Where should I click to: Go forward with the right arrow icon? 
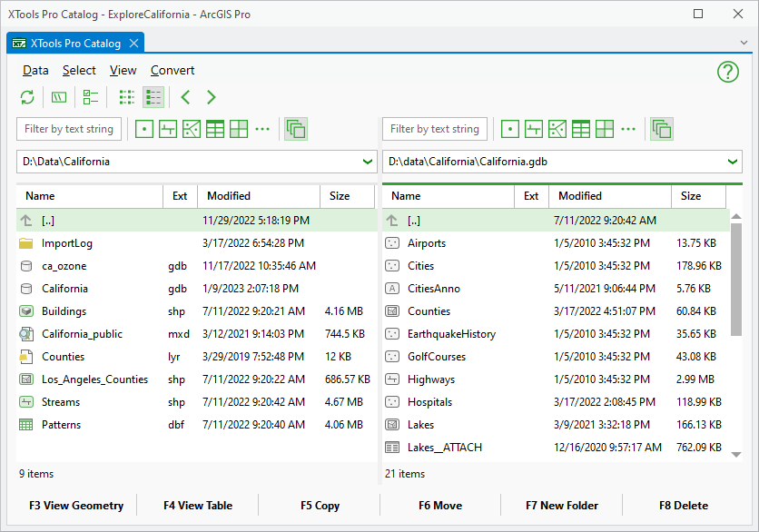[211, 97]
